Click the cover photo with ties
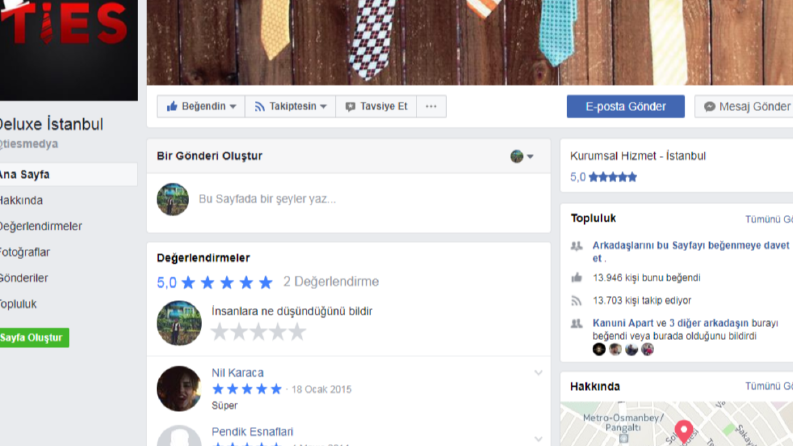The width and height of the screenshot is (793, 446). 470,42
